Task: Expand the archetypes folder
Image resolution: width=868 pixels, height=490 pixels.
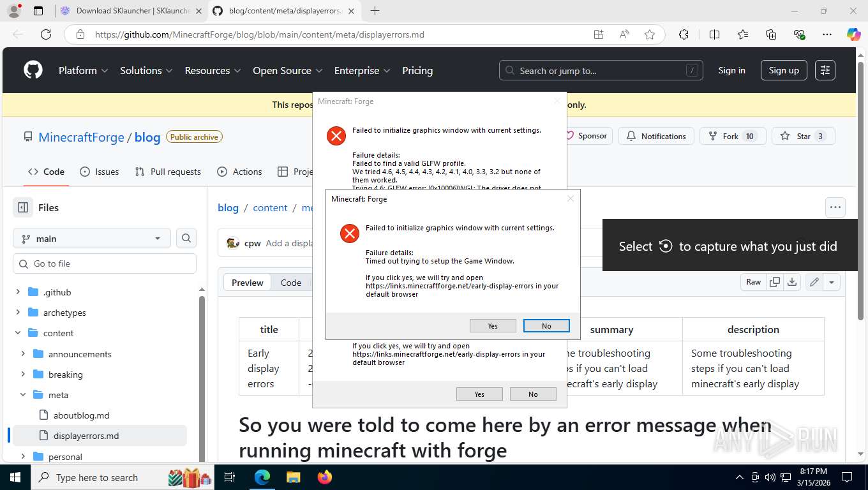Action: point(18,313)
